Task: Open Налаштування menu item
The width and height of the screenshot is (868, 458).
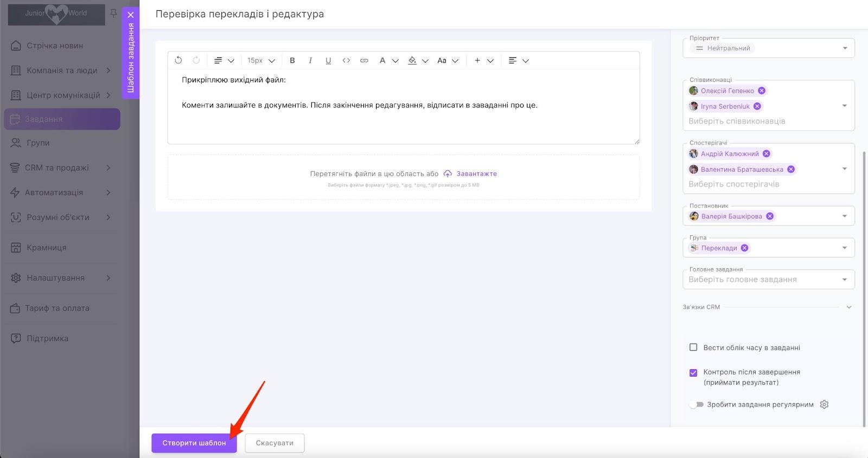Action: point(61,278)
